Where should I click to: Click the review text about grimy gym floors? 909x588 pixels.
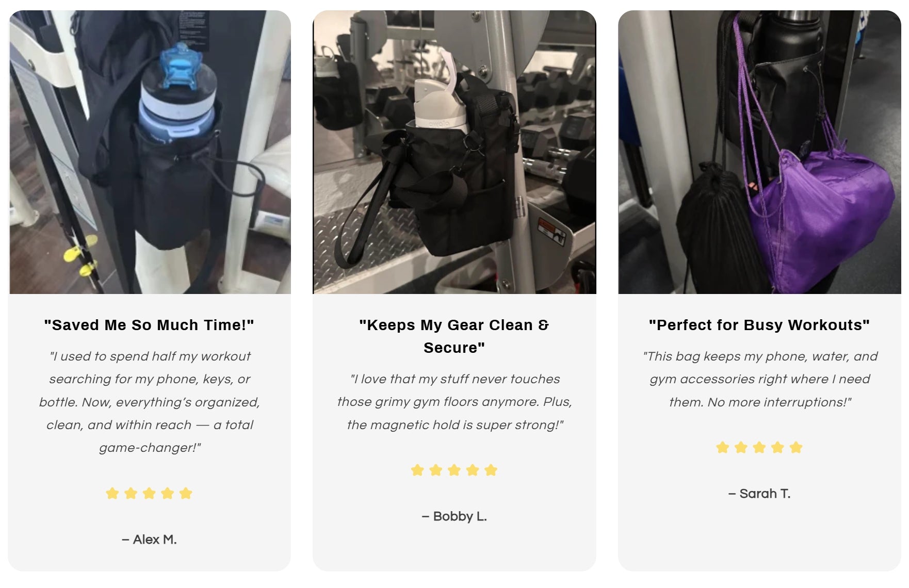click(455, 402)
